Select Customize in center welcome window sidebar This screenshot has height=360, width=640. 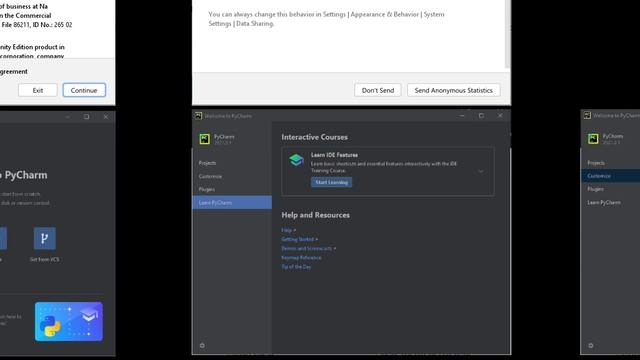tap(232, 176)
